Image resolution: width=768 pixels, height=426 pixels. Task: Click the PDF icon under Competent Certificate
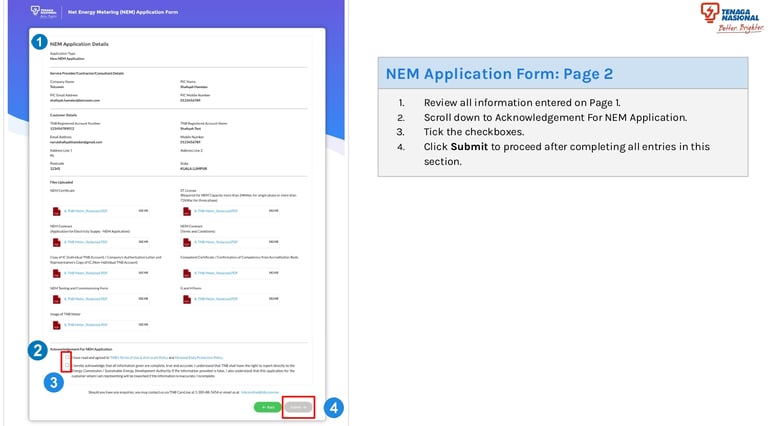187,273
